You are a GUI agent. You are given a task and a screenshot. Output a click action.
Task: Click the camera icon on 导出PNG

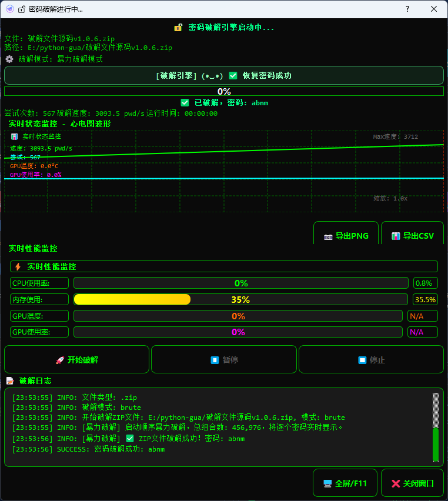(328, 237)
